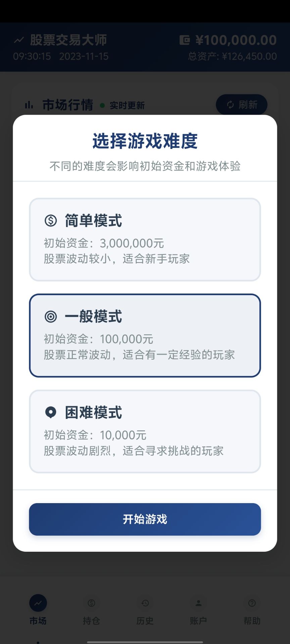Tap the dollar coin icon for 简单模式

(51, 221)
